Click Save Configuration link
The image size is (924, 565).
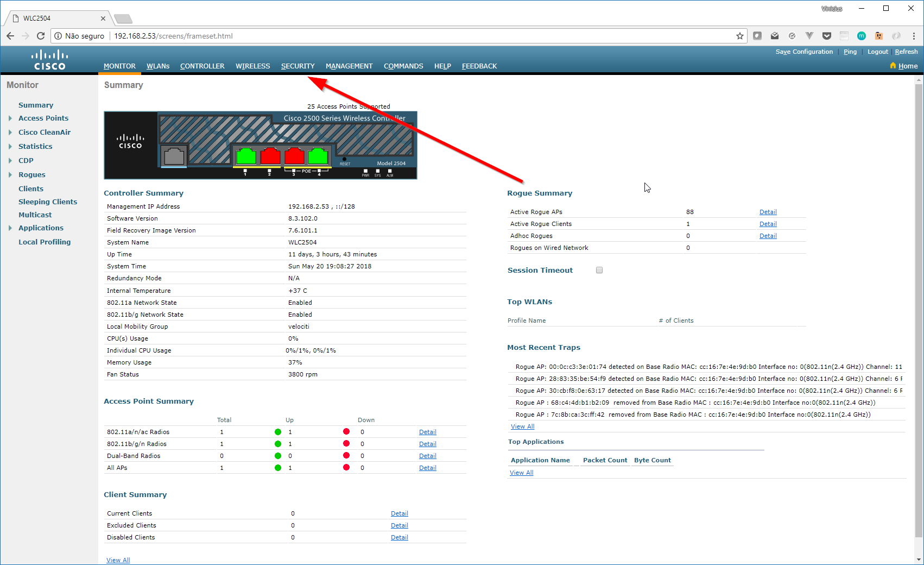point(804,52)
